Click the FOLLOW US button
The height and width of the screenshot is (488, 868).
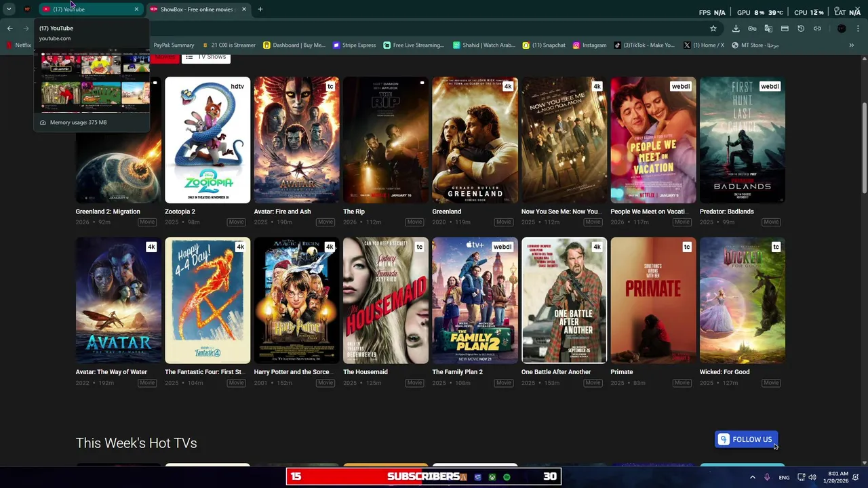[746, 439]
